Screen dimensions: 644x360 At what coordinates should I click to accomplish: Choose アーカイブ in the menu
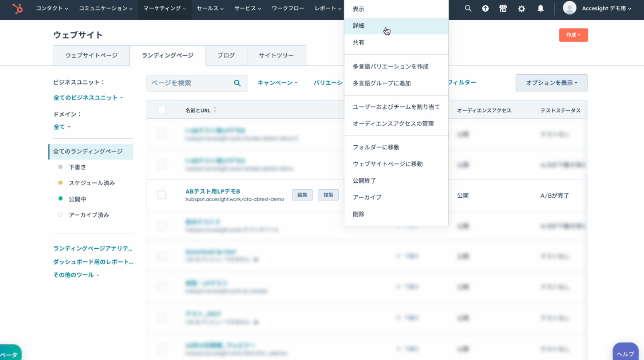396,197
